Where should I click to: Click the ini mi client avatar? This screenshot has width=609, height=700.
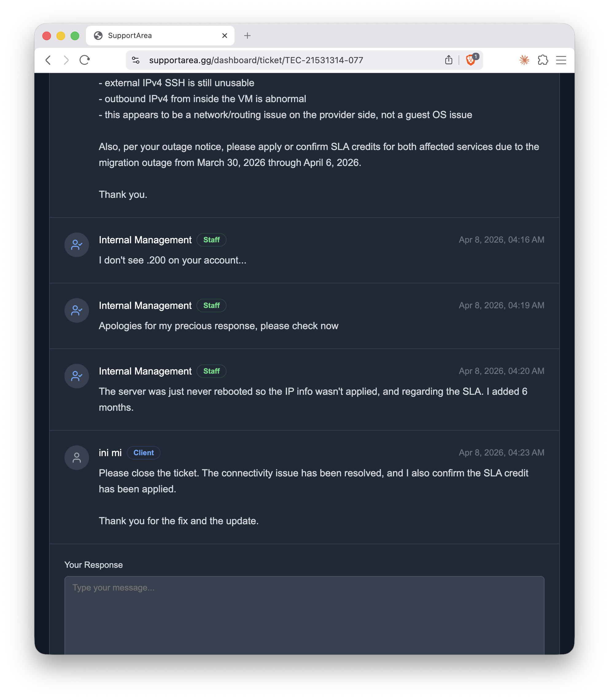[x=77, y=457]
